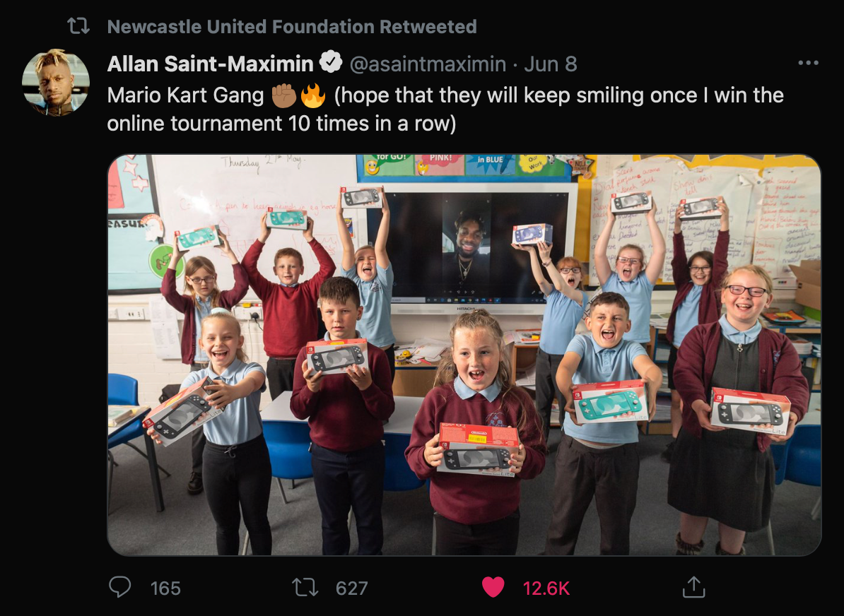Click the share upload icon
Viewport: 844px width, 616px height.
pyautogui.click(x=693, y=587)
